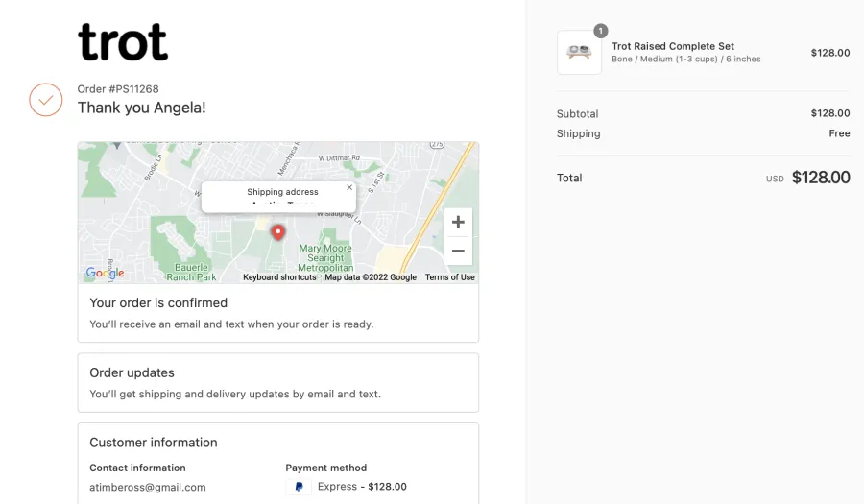Zoom out on the map
The width and height of the screenshot is (864, 504).
[458, 252]
